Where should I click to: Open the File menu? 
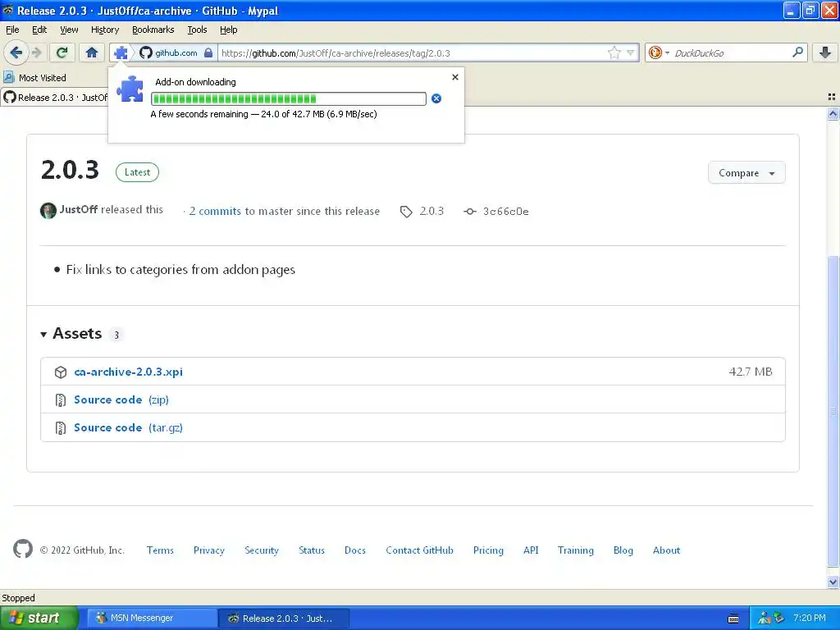[x=12, y=30]
